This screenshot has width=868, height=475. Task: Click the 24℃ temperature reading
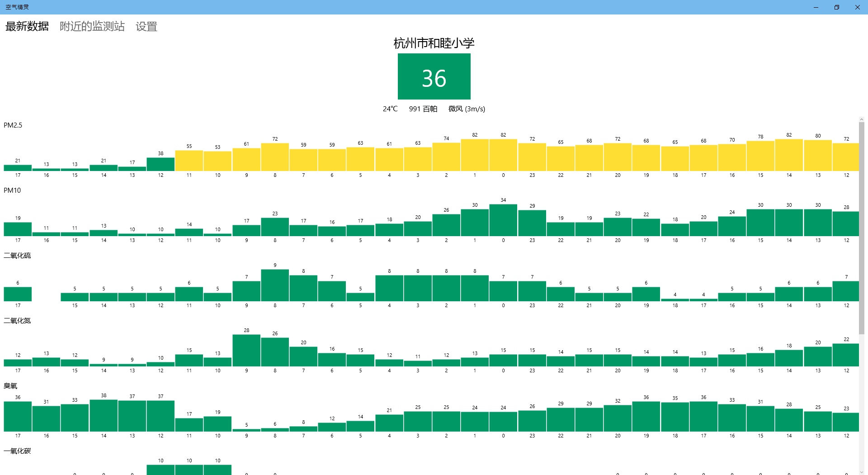pyautogui.click(x=390, y=109)
